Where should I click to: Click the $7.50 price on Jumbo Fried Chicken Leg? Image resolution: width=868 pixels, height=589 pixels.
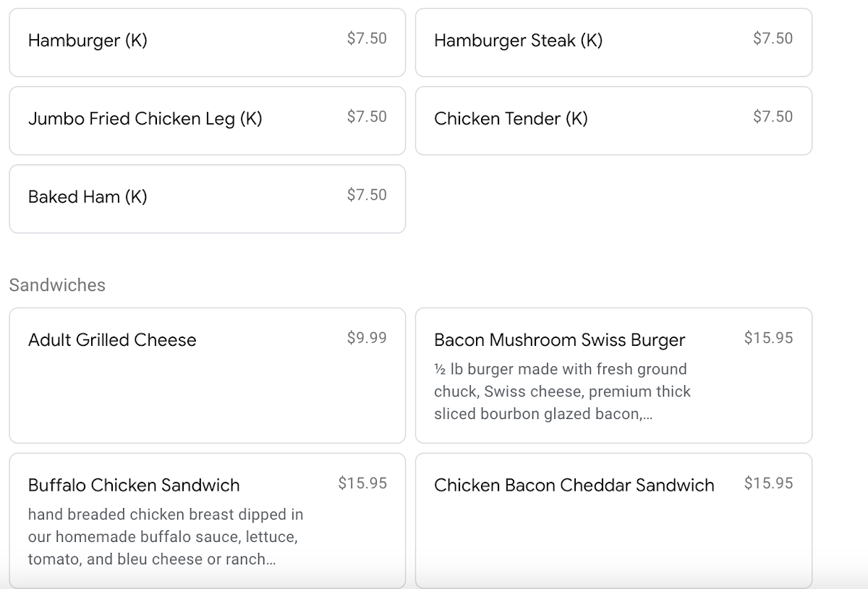(367, 116)
